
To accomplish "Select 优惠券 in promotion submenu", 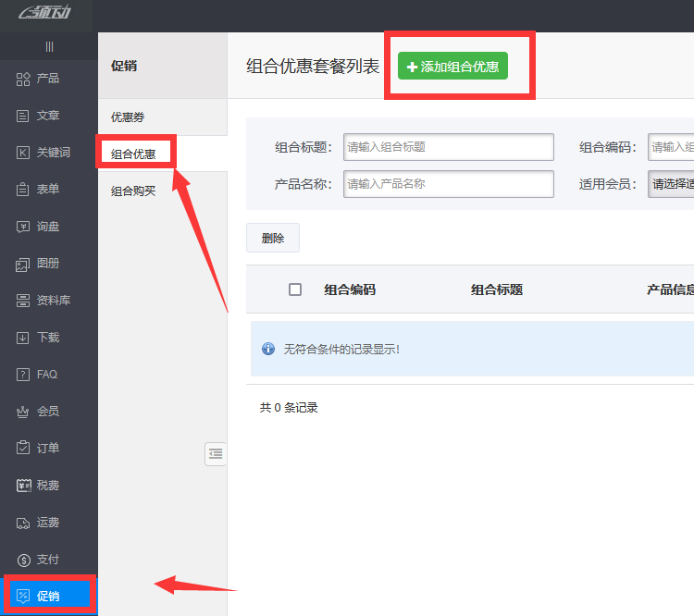I will click(128, 117).
